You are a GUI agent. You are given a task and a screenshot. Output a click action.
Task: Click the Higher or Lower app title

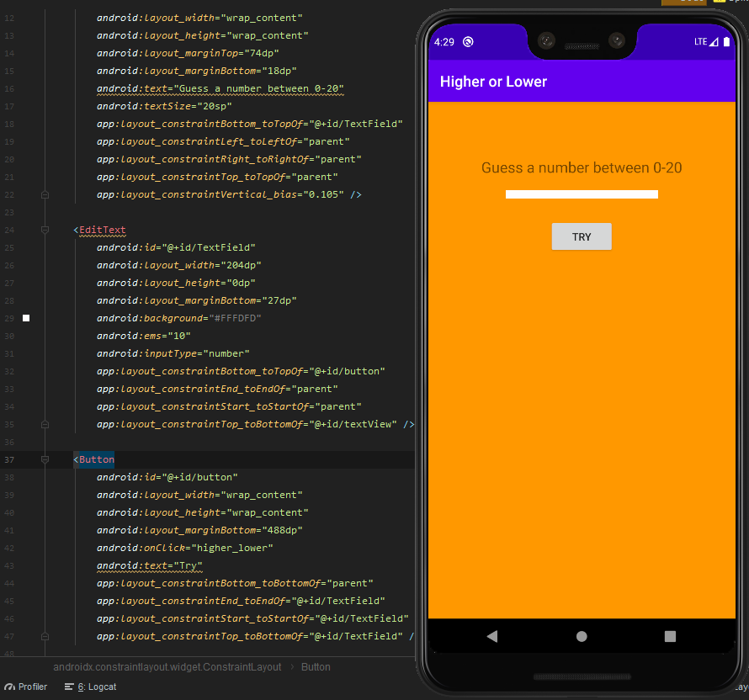tap(493, 82)
